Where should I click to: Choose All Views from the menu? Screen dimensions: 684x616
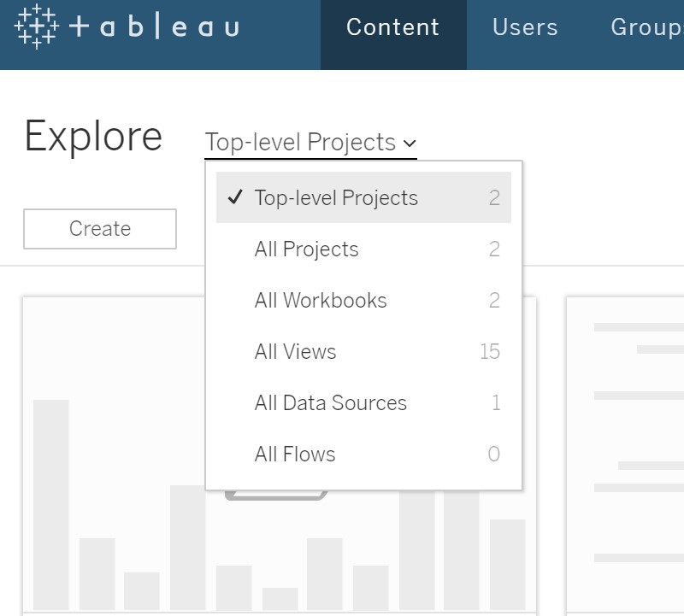[363, 351]
